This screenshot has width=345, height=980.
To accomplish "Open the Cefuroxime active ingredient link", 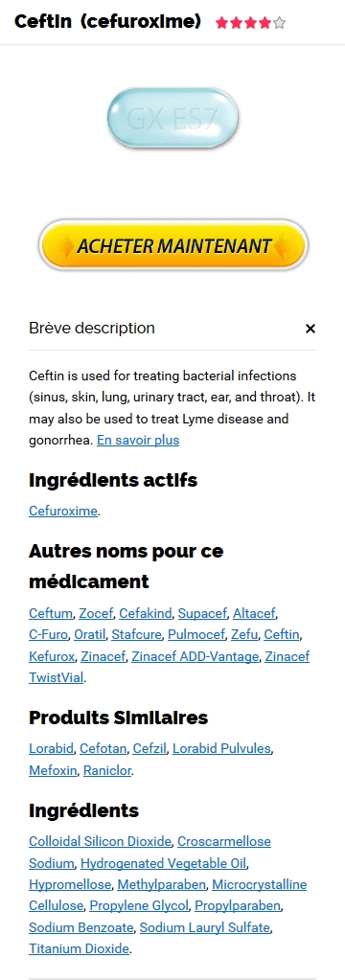I will 63,511.
